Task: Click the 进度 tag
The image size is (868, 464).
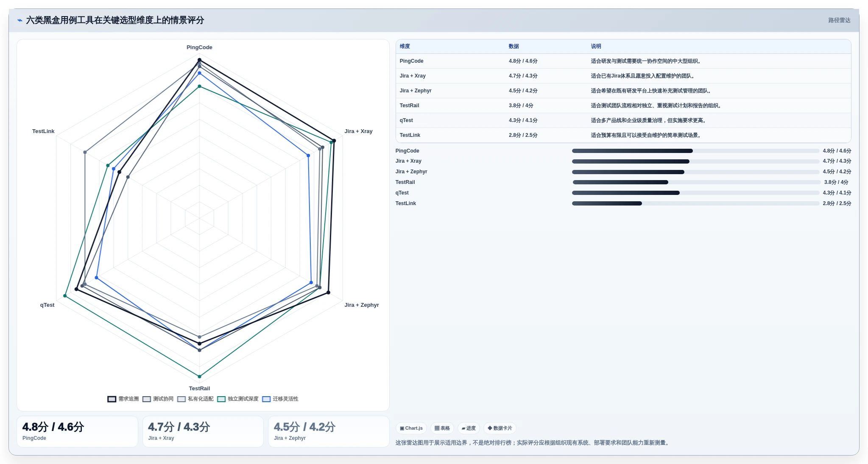Action: [469, 428]
